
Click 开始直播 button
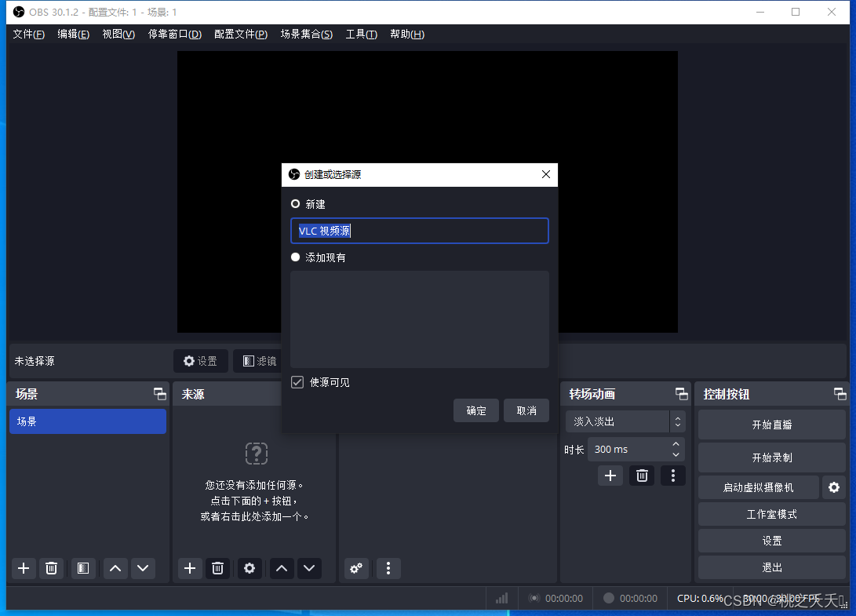point(772,425)
